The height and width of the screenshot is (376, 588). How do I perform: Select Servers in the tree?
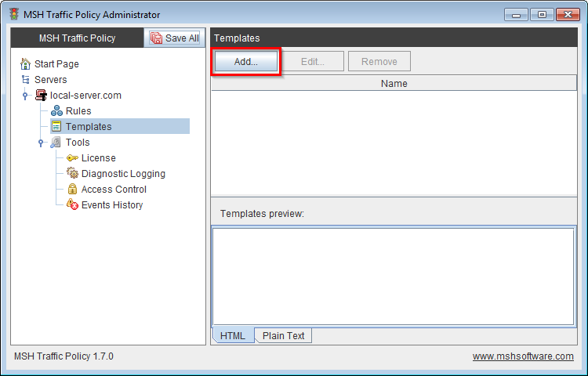click(51, 79)
